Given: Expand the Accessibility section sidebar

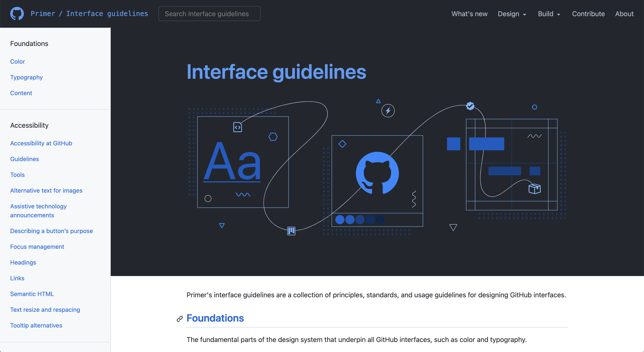Looking at the screenshot, I should click(29, 125).
